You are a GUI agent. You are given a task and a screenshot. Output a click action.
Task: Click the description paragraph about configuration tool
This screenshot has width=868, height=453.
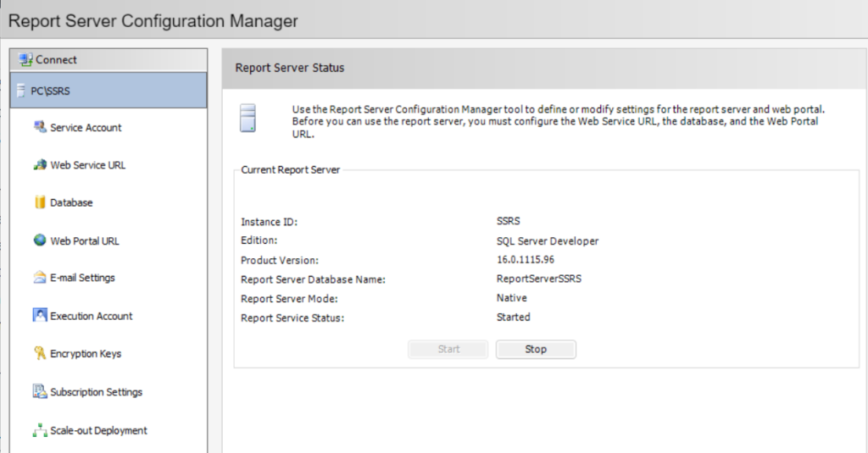click(x=558, y=122)
